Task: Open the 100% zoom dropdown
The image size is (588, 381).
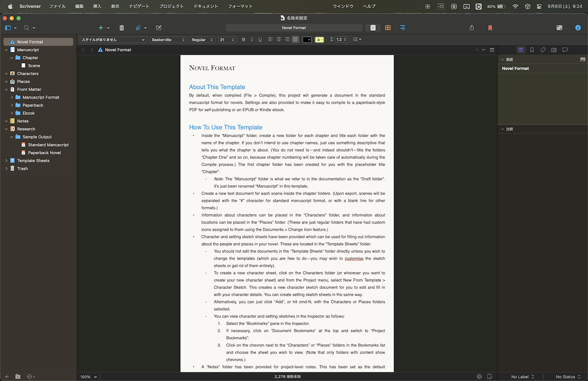Action: [x=89, y=377]
